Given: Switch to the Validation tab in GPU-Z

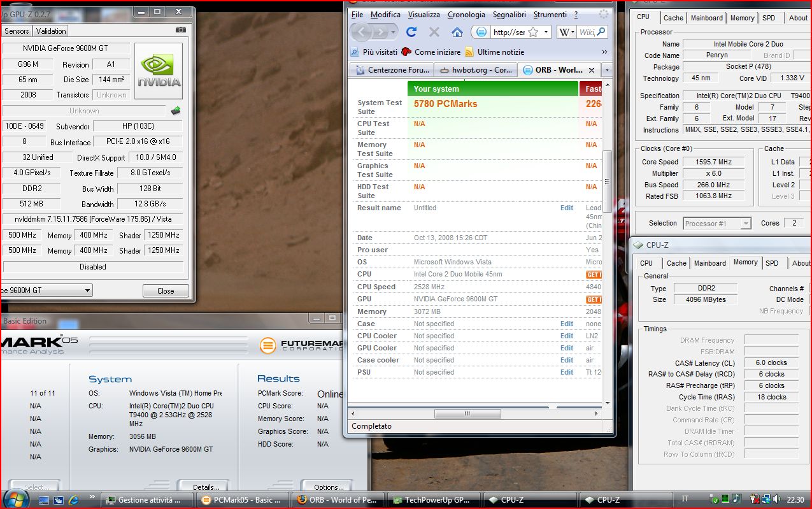Looking at the screenshot, I should click(51, 31).
